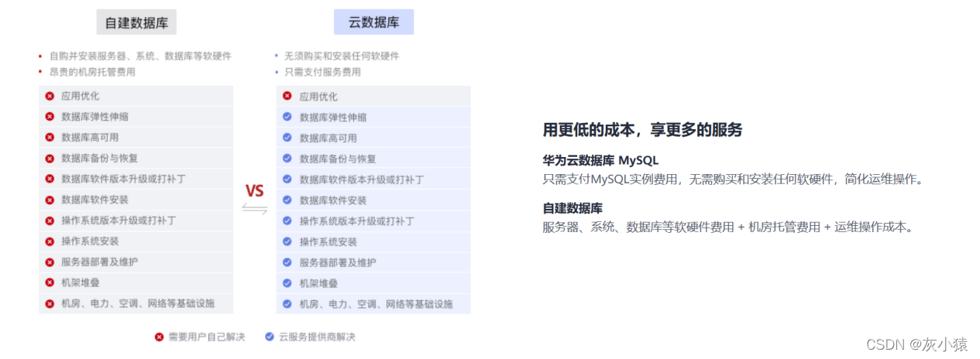Click the text 无须购买和安装任何软硬件
The image size is (980, 359).
coord(342,56)
